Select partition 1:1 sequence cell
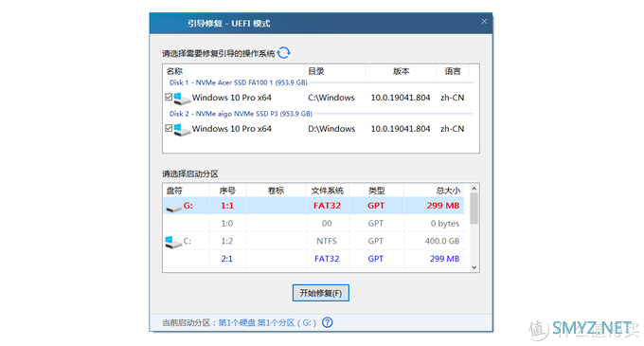 [x=227, y=206]
